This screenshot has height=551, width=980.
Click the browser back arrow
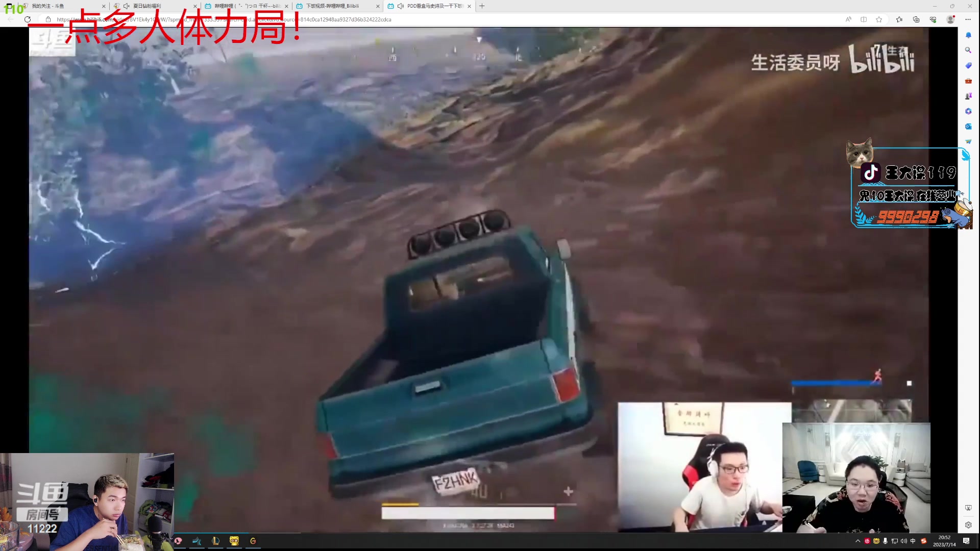(x=11, y=19)
